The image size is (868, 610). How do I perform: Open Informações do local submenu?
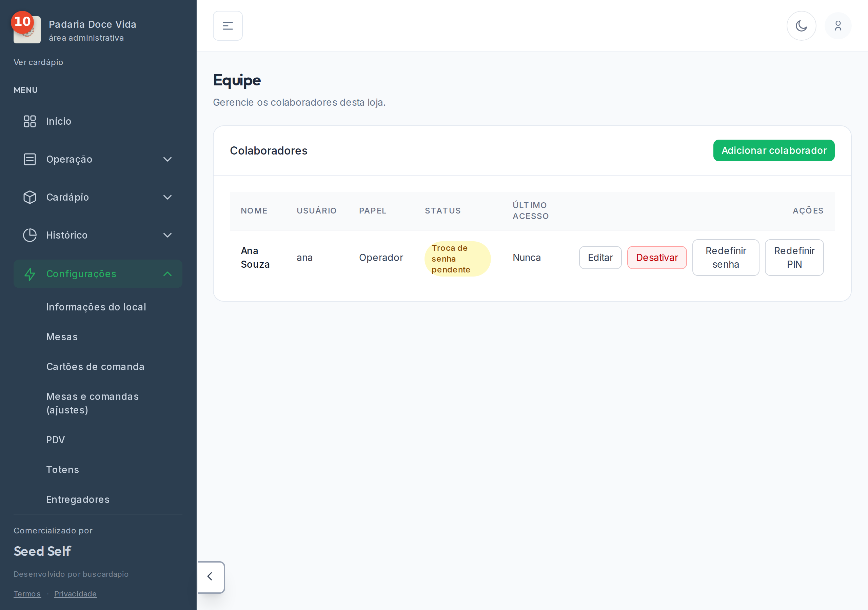(96, 307)
